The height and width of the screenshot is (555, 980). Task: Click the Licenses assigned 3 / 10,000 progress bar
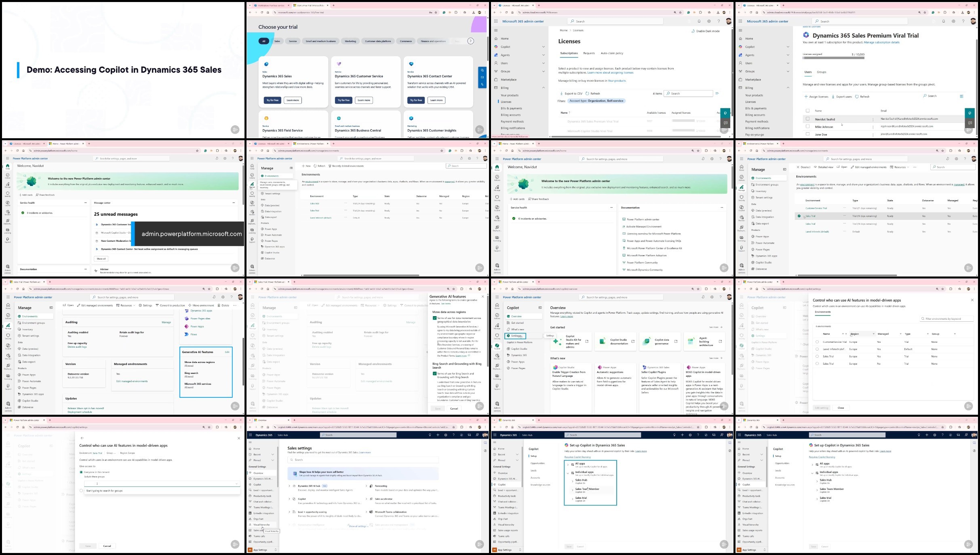point(833,58)
